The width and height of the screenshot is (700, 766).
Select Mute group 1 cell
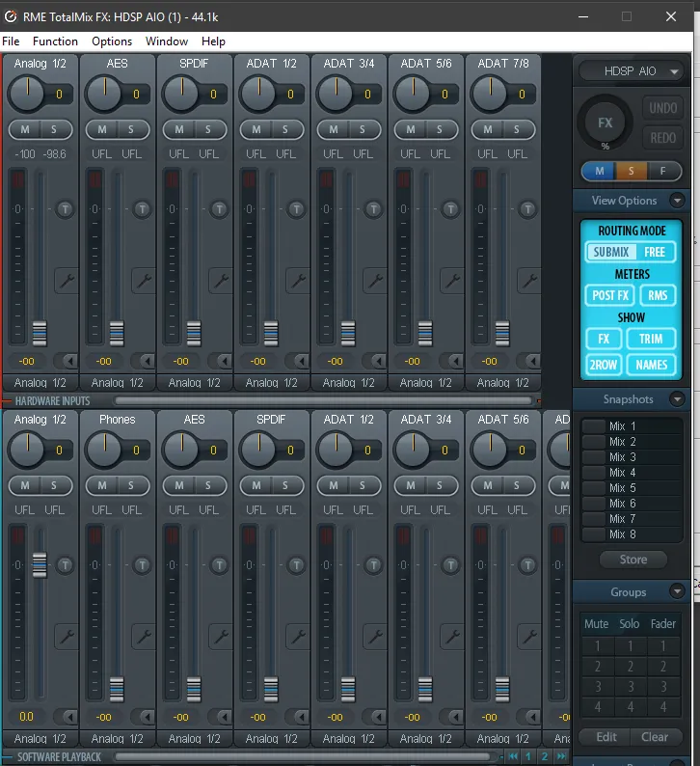pyautogui.click(x=597, y=645)
